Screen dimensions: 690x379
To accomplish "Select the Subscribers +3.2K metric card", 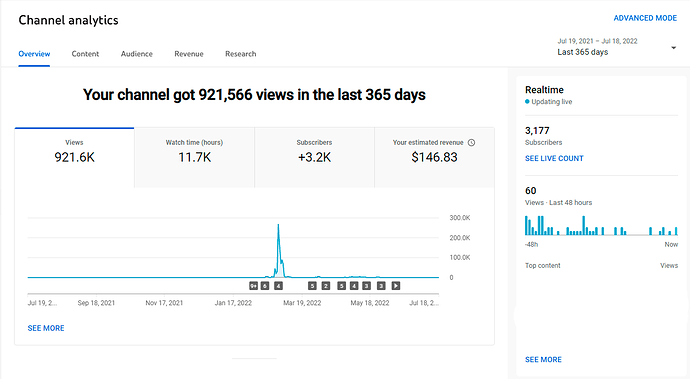I will pos(315,158).
